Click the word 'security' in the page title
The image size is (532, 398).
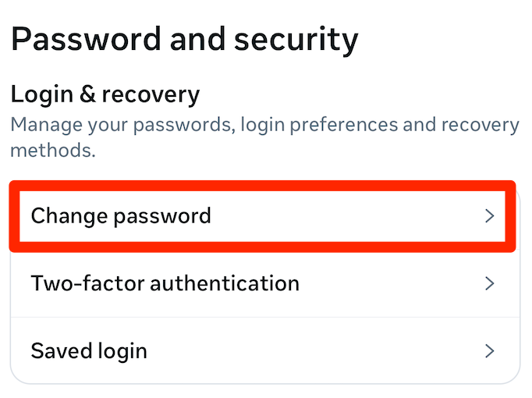click(302, 39)
